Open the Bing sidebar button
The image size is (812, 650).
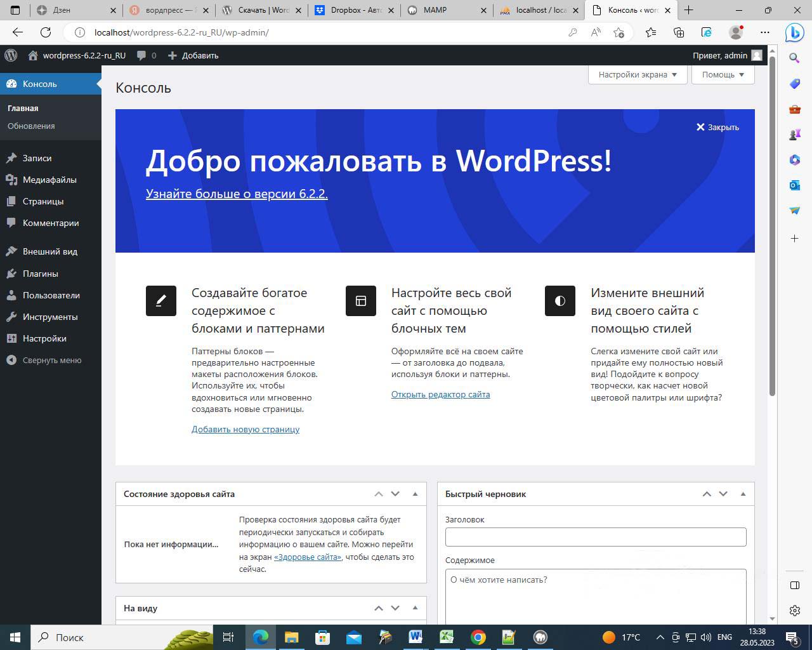tap(794, 32)
